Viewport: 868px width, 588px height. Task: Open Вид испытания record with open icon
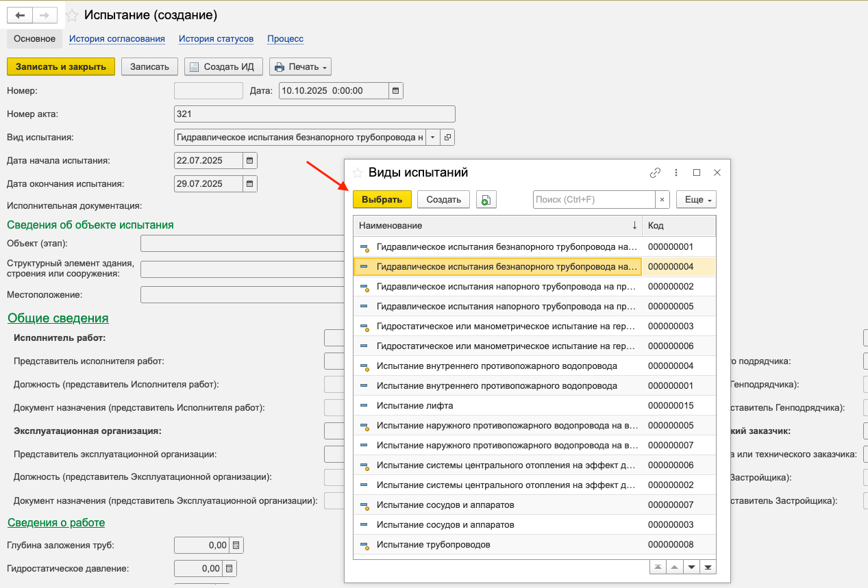[x=447, y=137]
